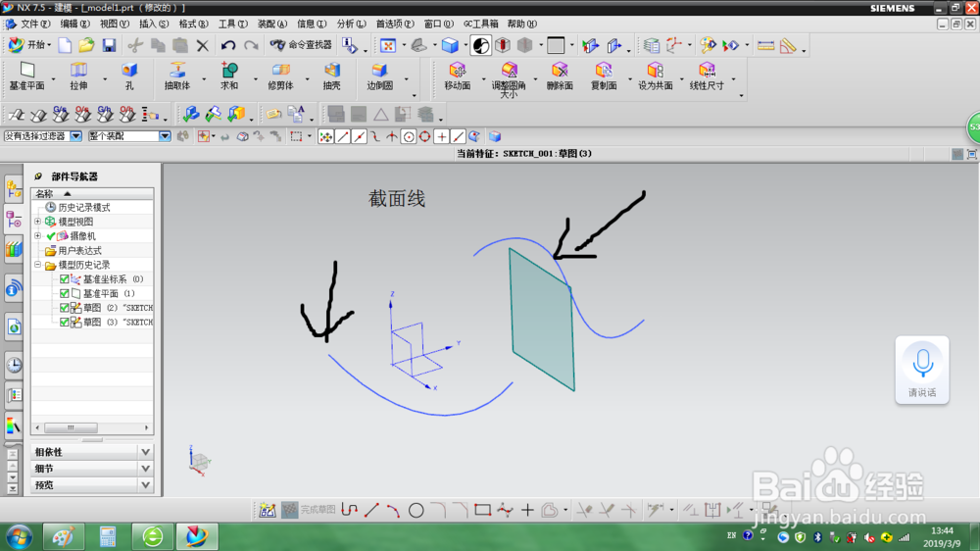The image size is (980, 551).
Task: Click the Fit view icon
Action: (x=388, y=45)
